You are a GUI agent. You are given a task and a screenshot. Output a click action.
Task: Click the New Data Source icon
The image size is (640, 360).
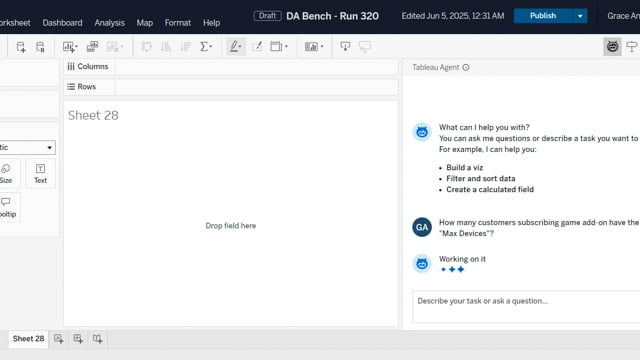pyautogui.click(x=21, y=47)
